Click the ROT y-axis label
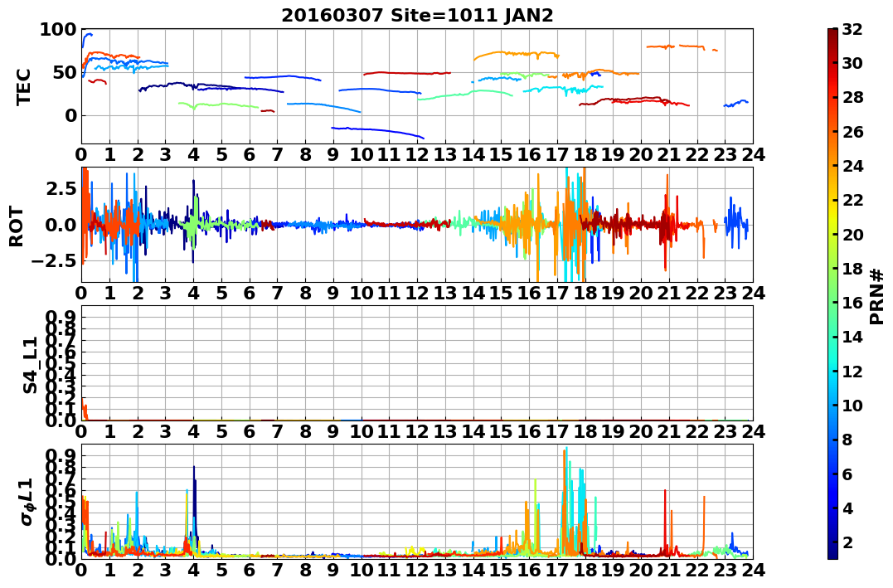This screenshot has height=588, width=893. pyautogui.click(x=17, y=226)
